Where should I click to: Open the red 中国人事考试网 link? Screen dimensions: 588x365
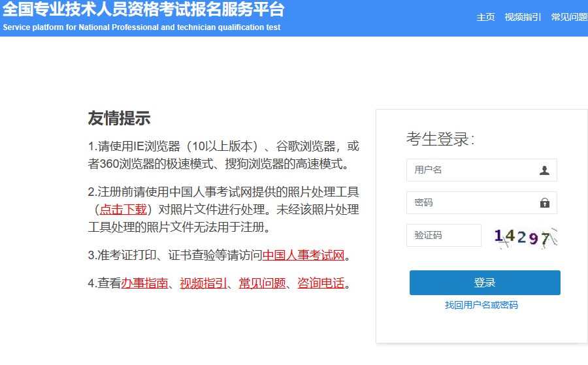pyautogui.click(x=303, y=255)
